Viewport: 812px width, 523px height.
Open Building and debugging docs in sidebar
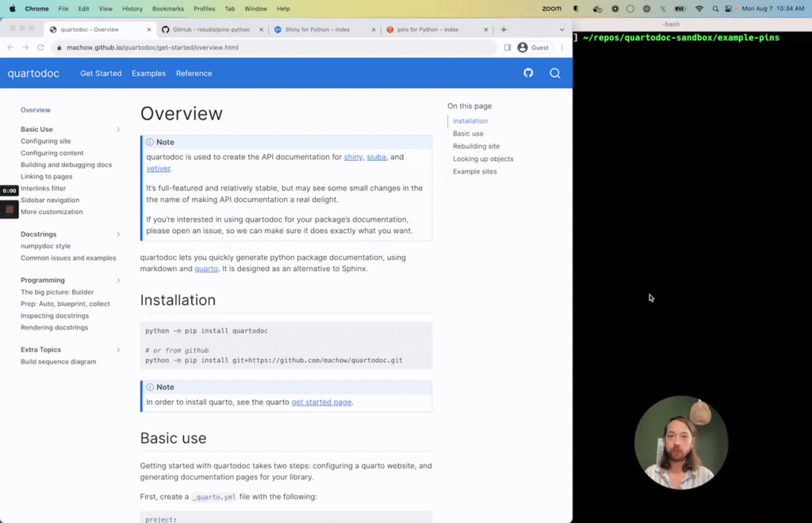point(67,165)
